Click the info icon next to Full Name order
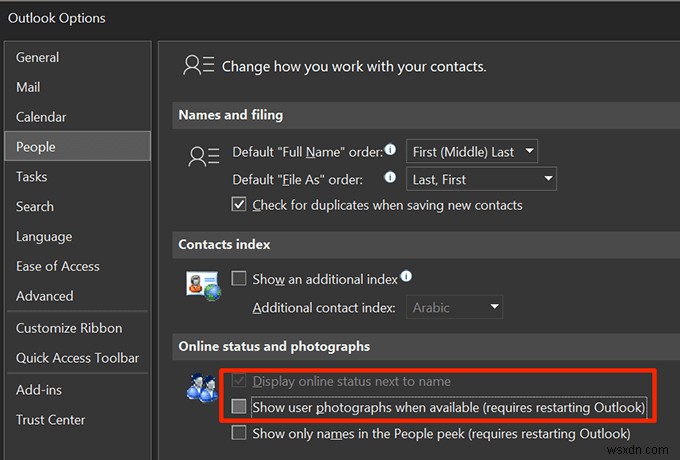 point(390,150)
